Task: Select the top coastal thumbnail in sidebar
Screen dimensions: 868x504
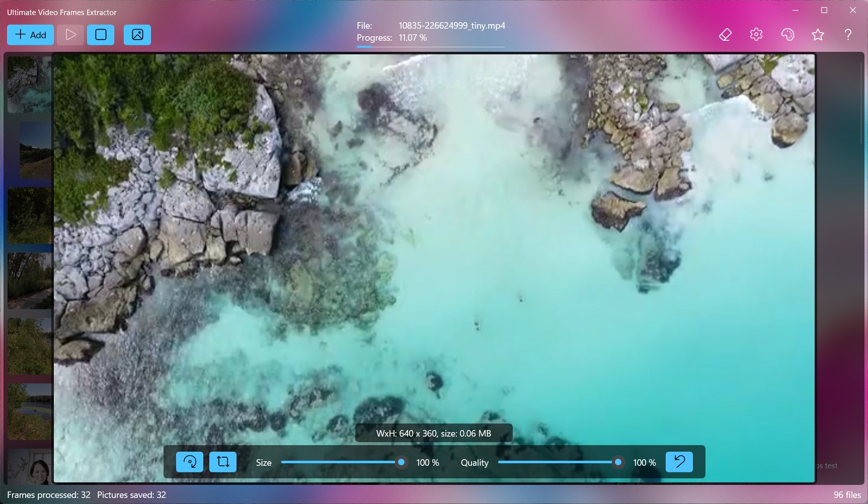Action: point(29,85)
